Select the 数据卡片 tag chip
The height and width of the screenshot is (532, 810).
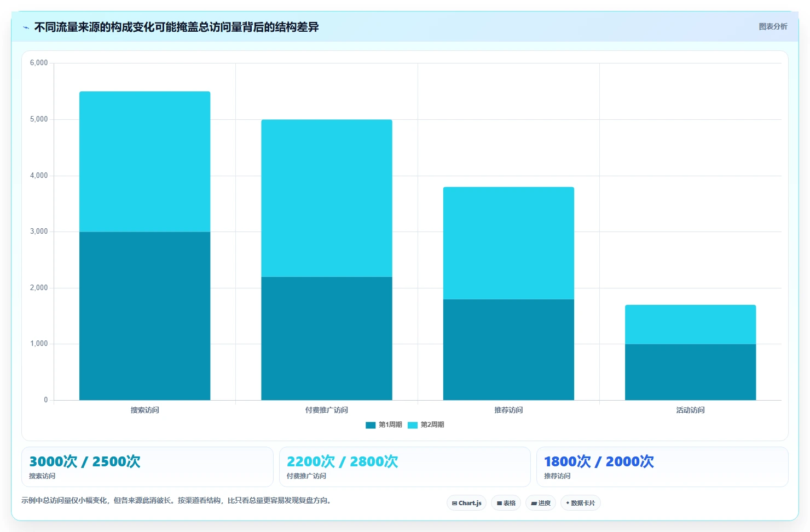click(x=580, y=503)
